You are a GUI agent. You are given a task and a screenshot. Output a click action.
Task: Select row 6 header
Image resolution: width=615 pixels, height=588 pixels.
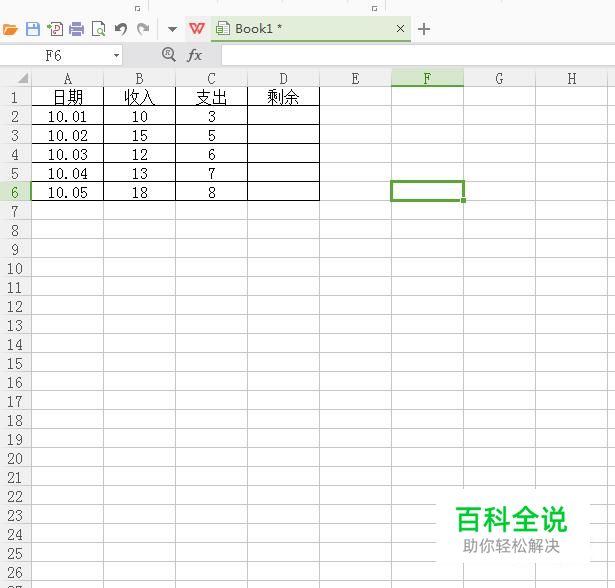point(15,192)
